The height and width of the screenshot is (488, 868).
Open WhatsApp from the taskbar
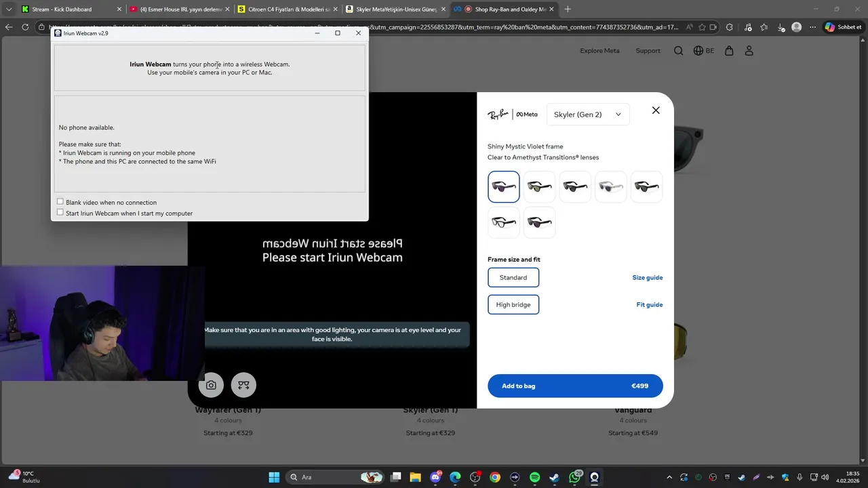[x=575, y=477]
